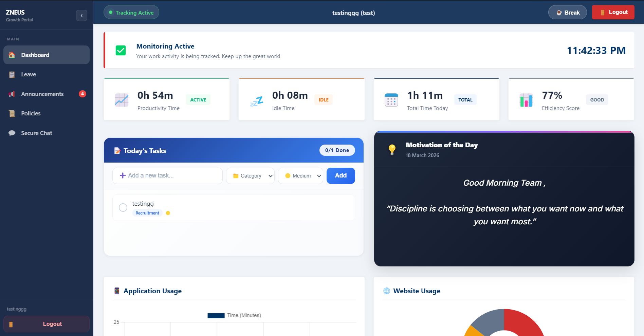Open Announcements via the megaphone icon
The width and height of the screenshot is (644, 336).
point(12,94)
